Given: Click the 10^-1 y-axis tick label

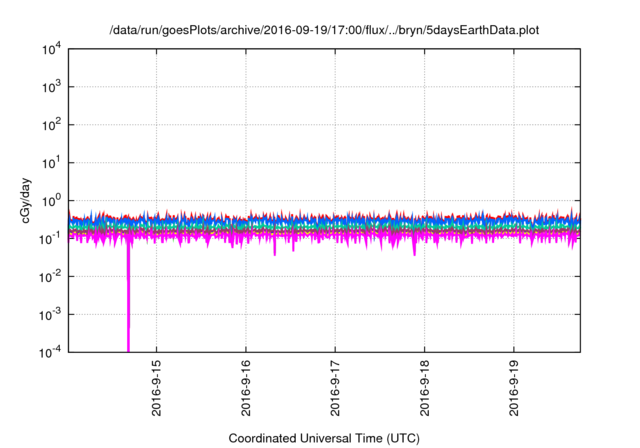Looking at the screenshot, I should pos(50,239).
